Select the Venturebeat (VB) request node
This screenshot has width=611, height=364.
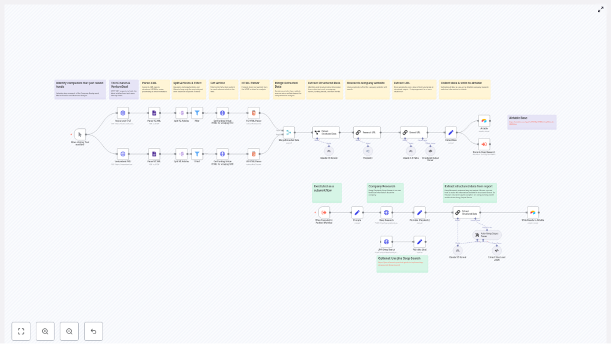tap(124, 154)
